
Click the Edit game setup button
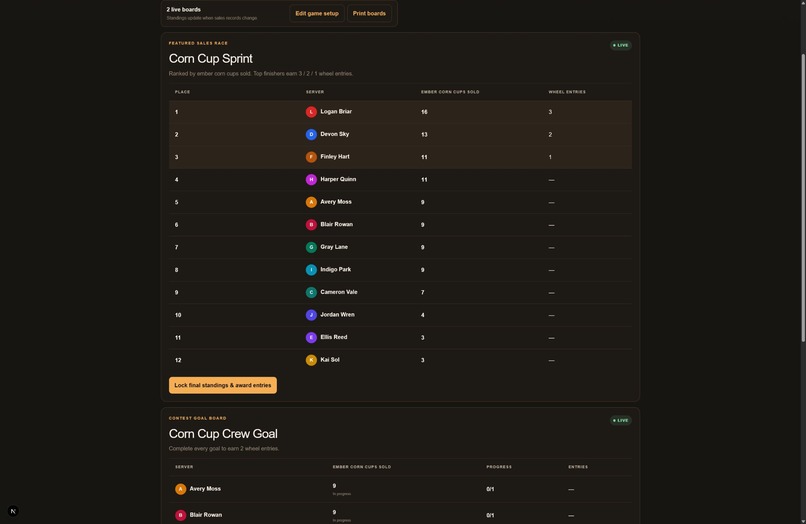(317, 13)
